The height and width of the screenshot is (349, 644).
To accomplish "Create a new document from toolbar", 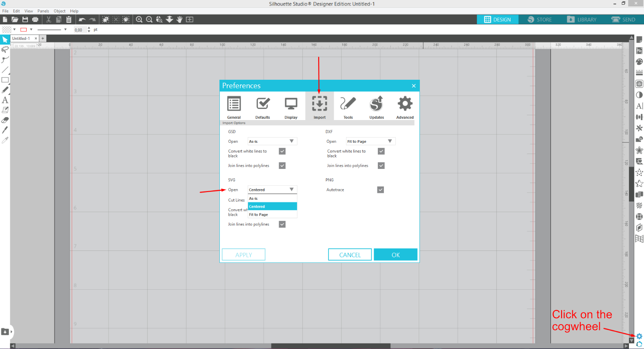I will 5,19.
